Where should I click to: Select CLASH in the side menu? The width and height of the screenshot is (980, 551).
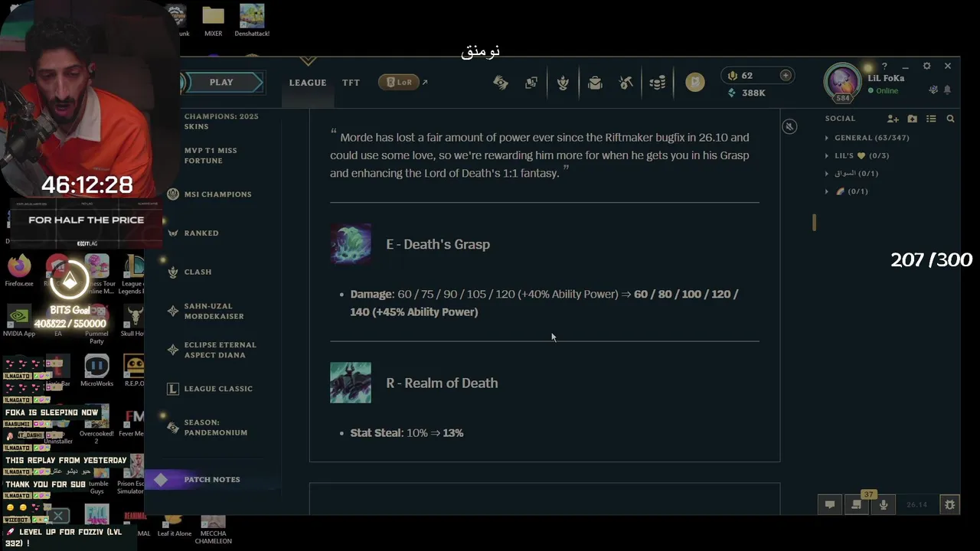198,272
